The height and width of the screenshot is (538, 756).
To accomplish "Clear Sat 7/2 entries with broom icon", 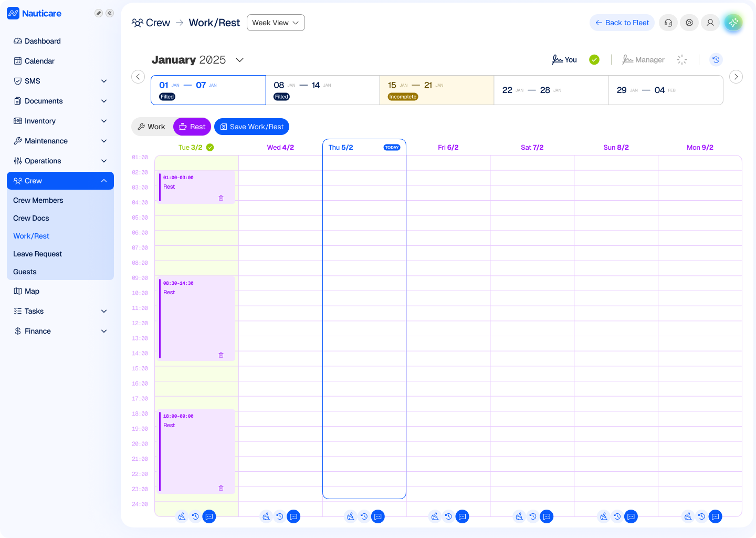I will point(519,516).
